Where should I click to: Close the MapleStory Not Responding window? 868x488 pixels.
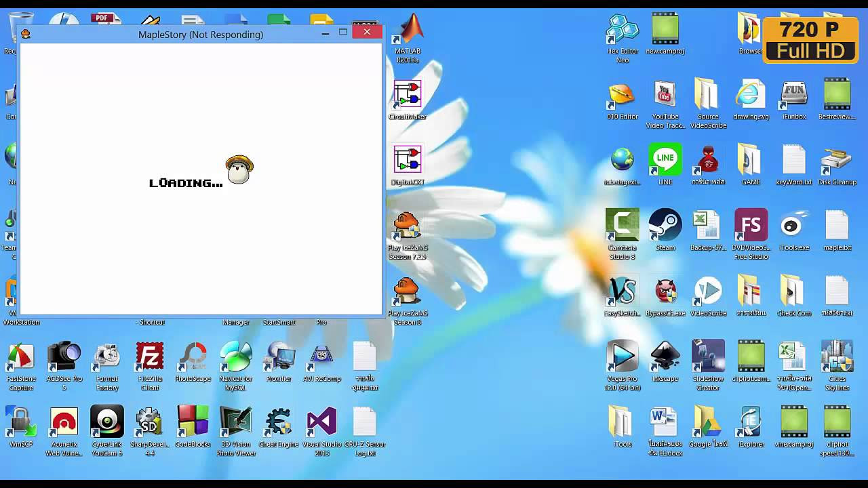(x=367, y=32)
